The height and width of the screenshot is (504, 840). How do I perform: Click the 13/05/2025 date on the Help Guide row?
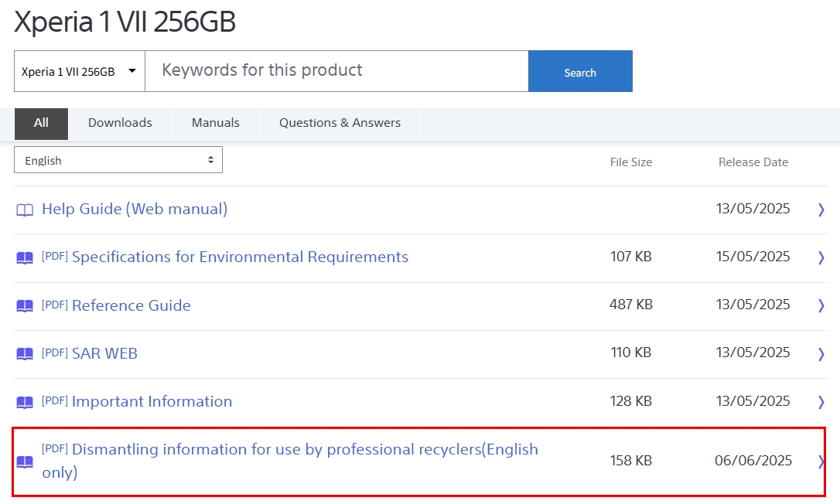click(x=753, y=209)
